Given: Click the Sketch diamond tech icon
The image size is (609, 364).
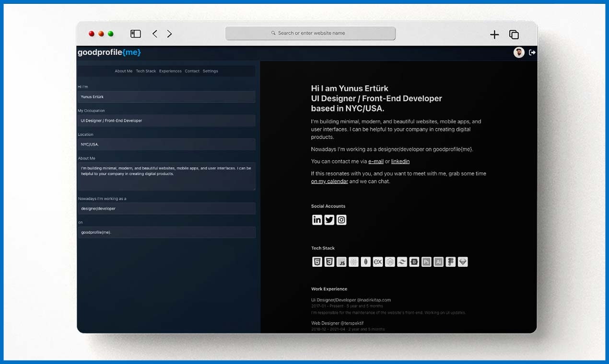Looking at the screenshot, I should [x=463, y=262].
